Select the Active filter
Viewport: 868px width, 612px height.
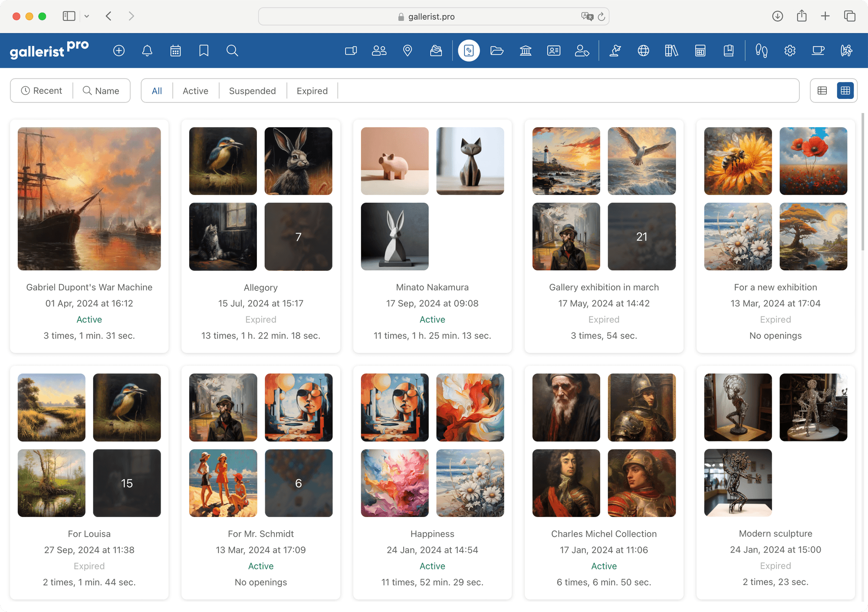click(195, 91)
